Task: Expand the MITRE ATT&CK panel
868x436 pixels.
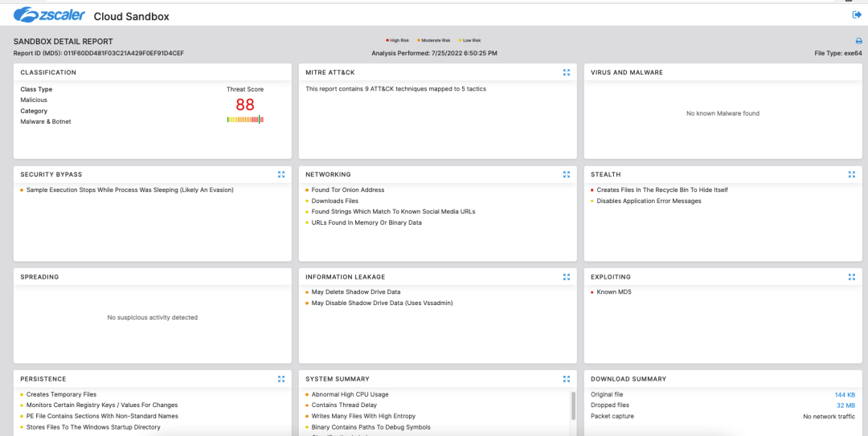Action: [567, 72]
